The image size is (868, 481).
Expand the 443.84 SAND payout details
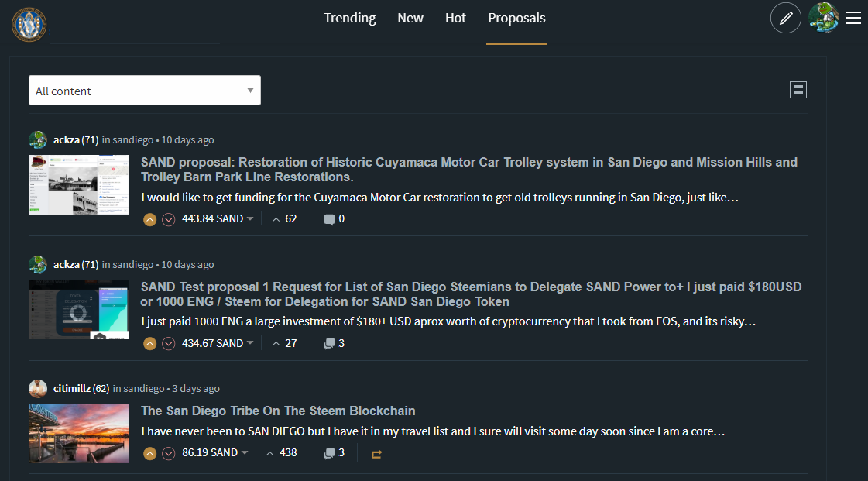218,219
